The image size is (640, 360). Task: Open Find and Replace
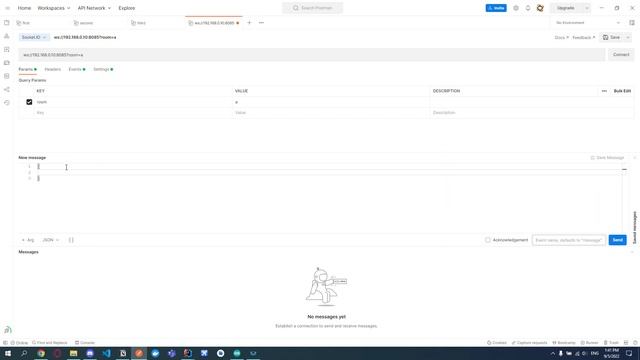(49, 343)
